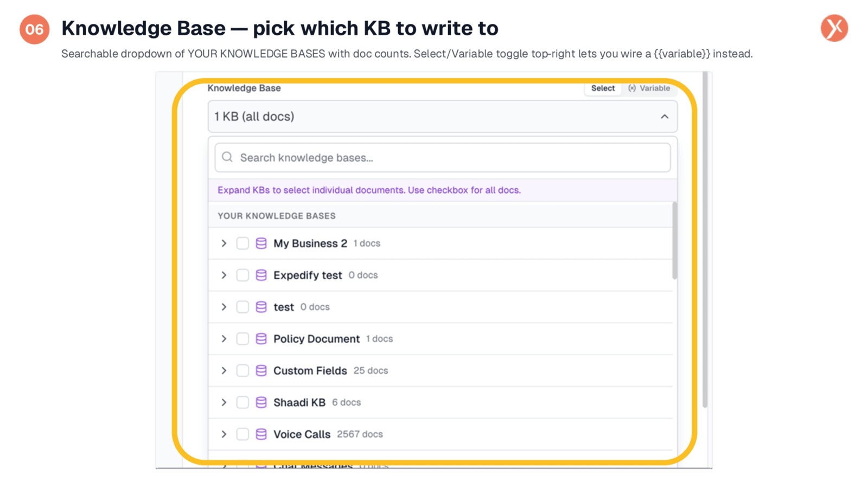
Task: Click the database icon beside Policy Document
Action: (261, 339)
